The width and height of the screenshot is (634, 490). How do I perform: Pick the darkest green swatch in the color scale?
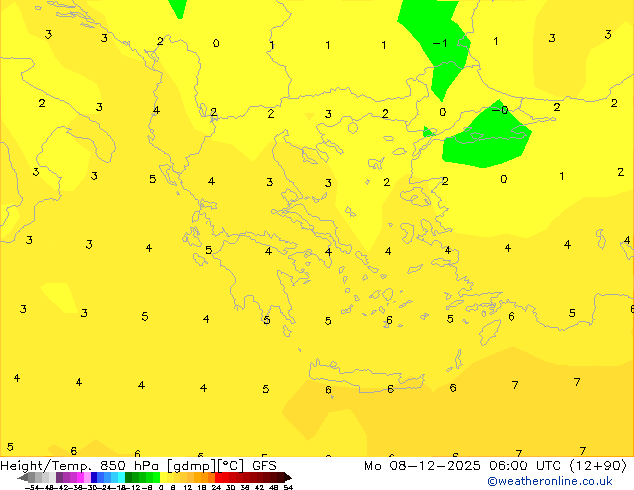(x=129, y=477)
